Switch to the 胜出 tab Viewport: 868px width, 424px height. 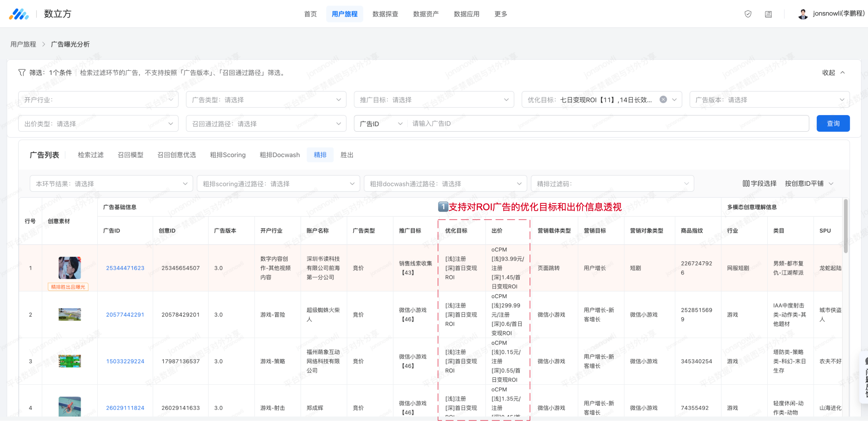pos(347,155)
